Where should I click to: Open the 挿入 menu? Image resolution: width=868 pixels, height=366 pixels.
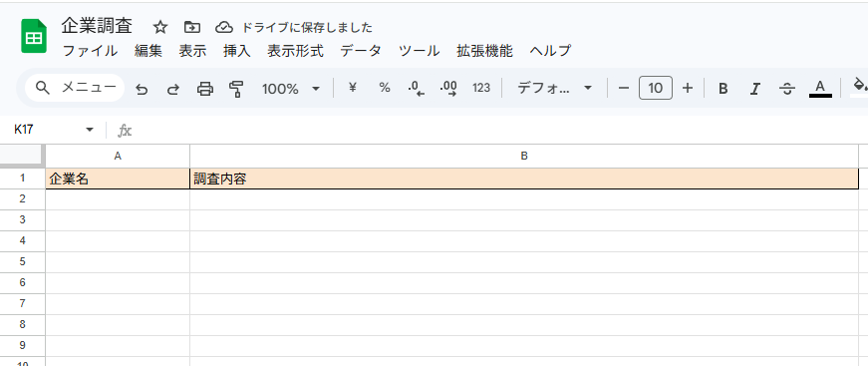[237, 51]
